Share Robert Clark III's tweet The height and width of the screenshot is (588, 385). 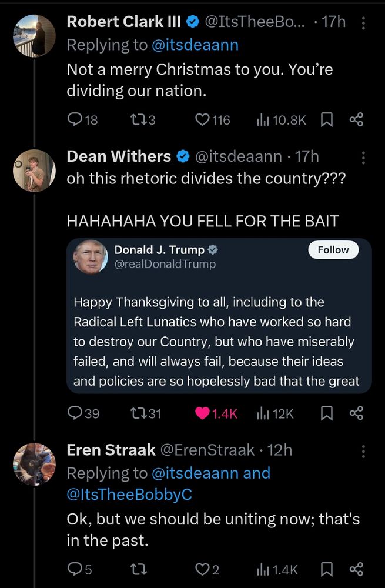356,120
